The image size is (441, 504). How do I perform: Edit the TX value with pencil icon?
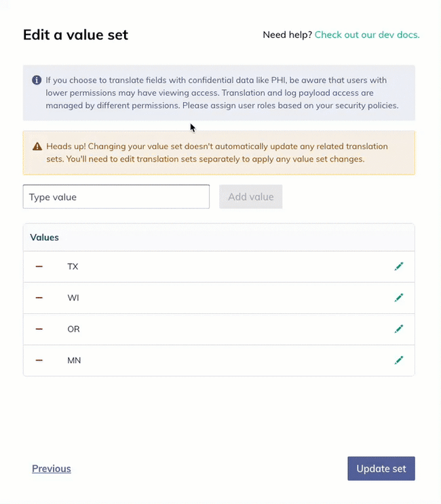click(399, 267)
